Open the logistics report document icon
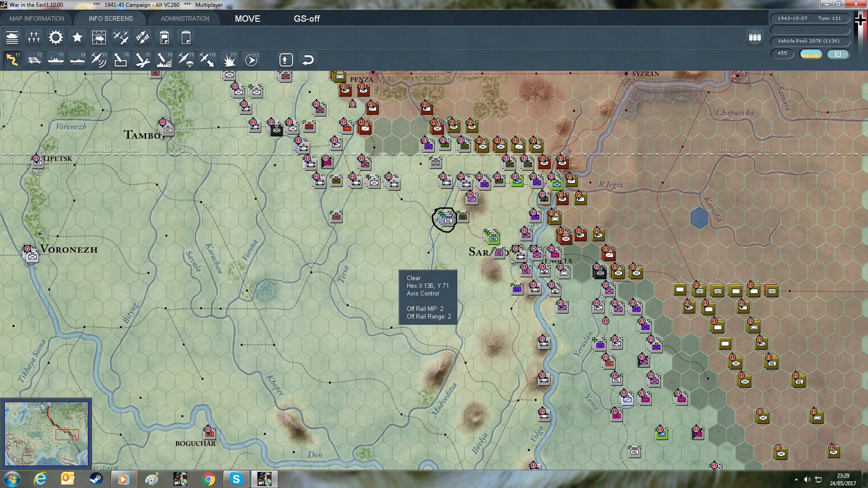 click(x=164, y=38)
